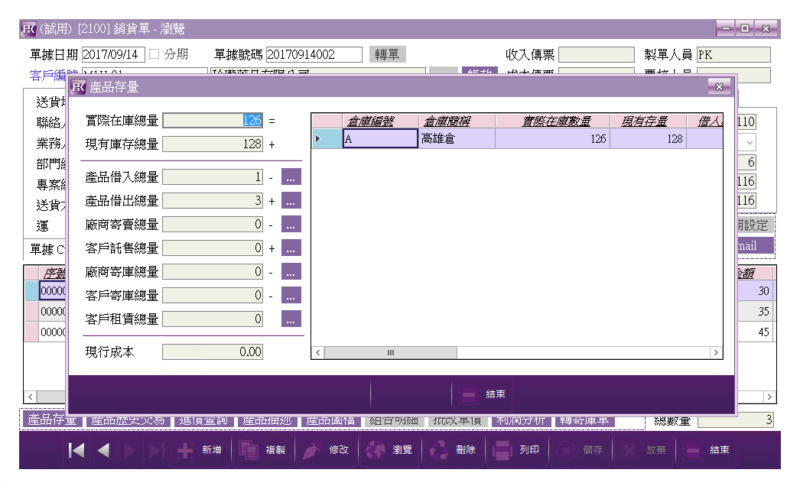Screen dimensions: 800x489
Task: Switch to the 利潤分析 bottom tab
Action: coord(520,421)
